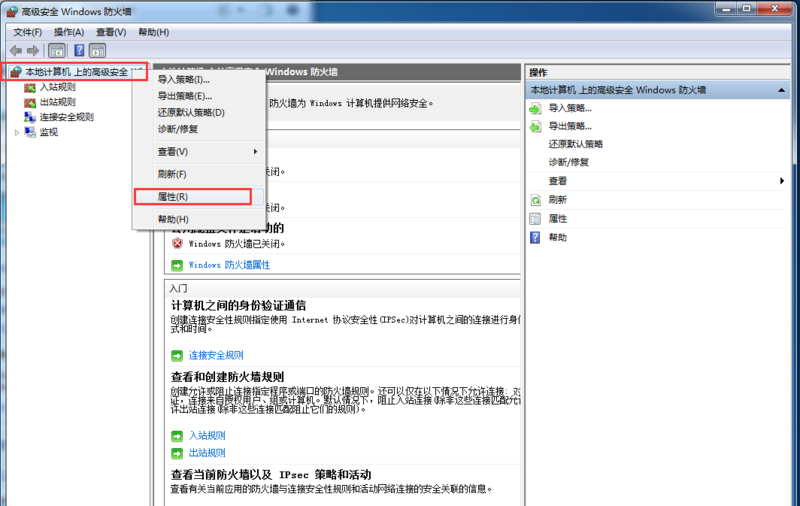Open the 查看(V) menu in menu bar
Image resolution: width=800 pixels, height=506 pixels.
point(111,32)
